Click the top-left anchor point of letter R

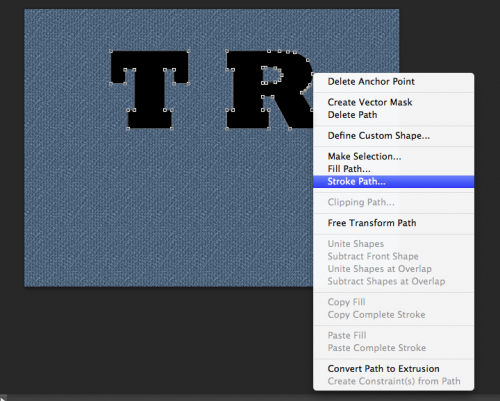[227, 51]
